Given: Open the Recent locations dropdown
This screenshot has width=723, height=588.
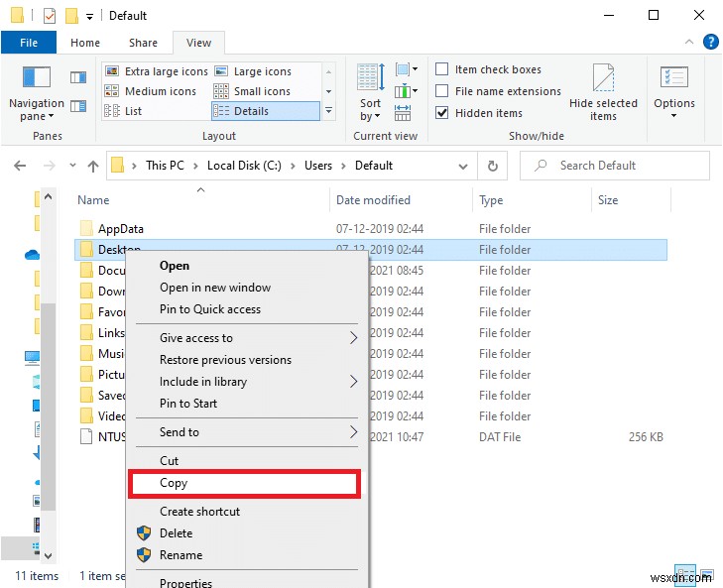Looking at the screenshot, I should [x=72, y=166].
